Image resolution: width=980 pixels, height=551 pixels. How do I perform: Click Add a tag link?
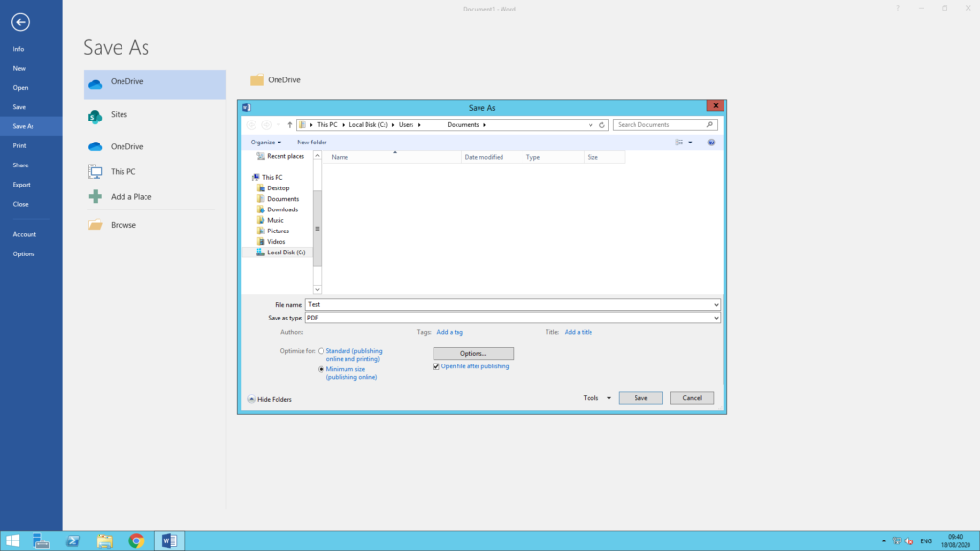[x=450, y=332]
